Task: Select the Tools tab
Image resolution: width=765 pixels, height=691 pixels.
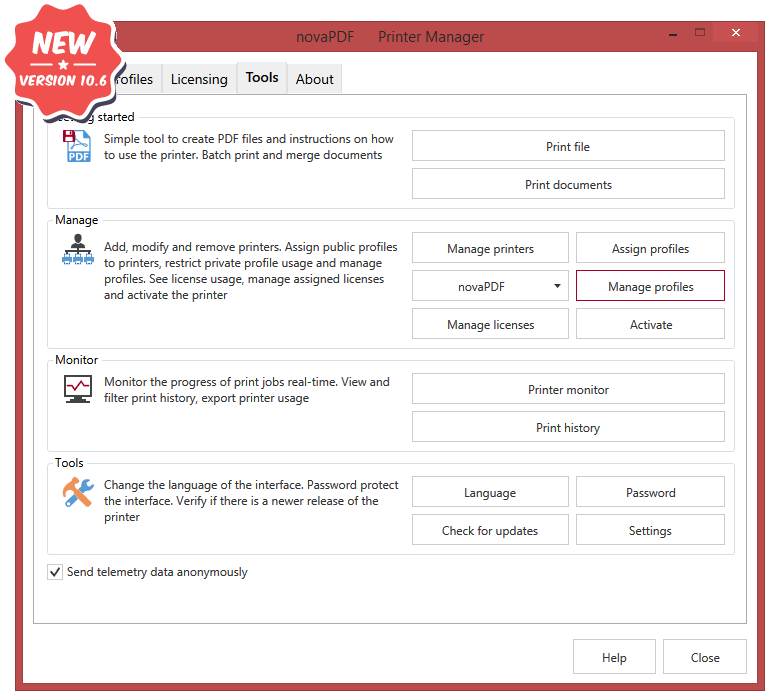Action: (262, 78)
